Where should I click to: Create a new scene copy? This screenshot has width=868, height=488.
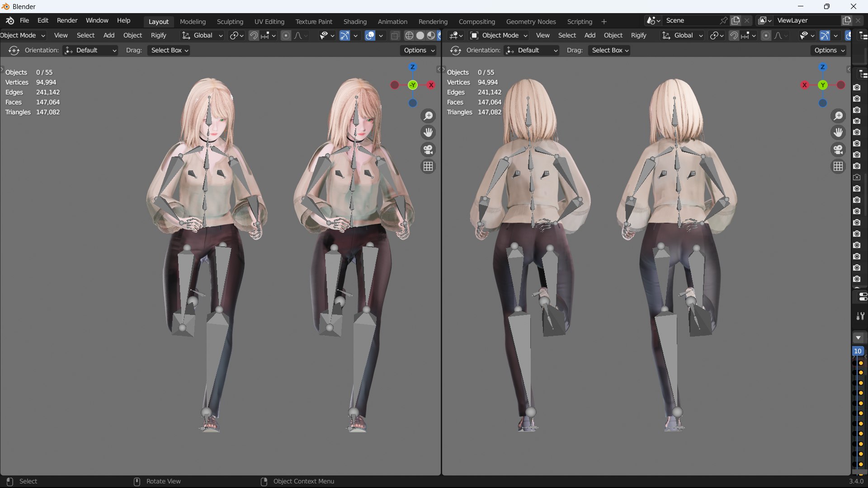pyautogui.click(x=736, y=21)
